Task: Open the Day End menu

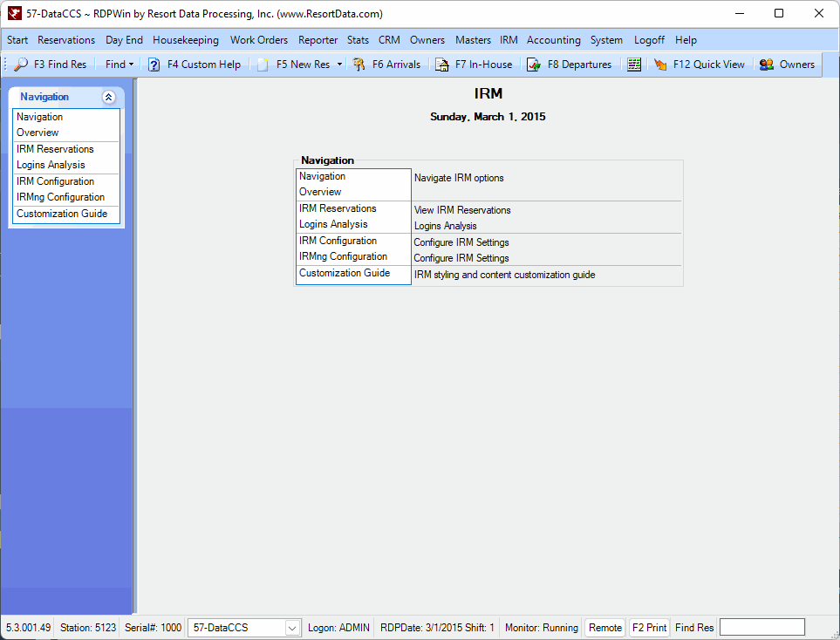Action: 124,40
